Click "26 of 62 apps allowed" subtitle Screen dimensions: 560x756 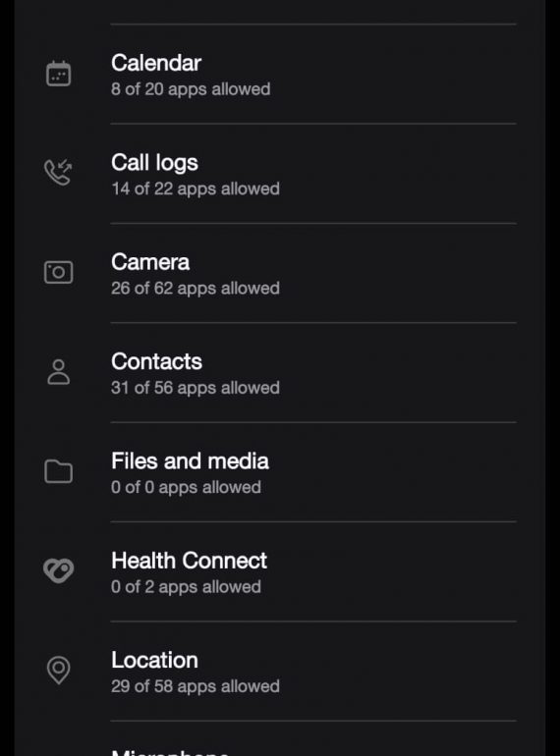point(196,289)
